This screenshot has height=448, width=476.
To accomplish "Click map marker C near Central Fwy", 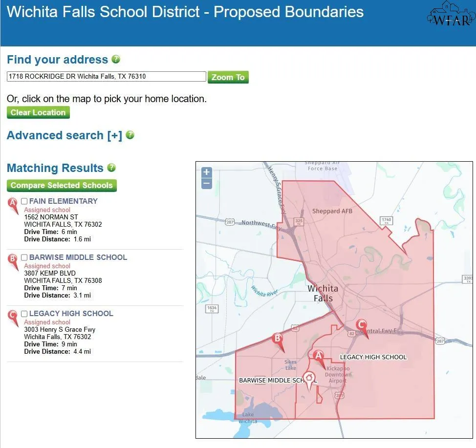I will point(363,328).
